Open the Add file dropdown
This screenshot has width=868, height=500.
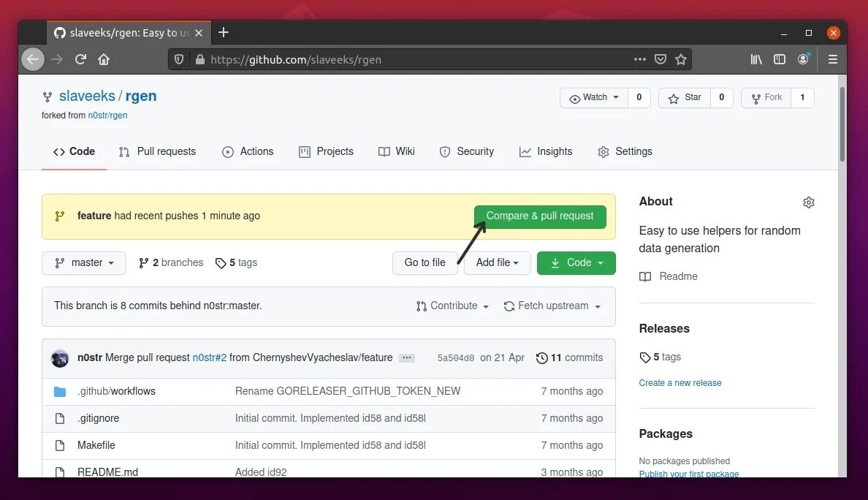pyautogui.click(x=497, y=263)
